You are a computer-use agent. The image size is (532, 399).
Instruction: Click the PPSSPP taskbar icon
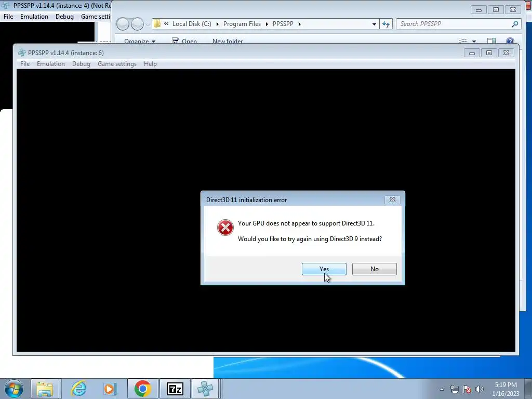click(206, 389)
